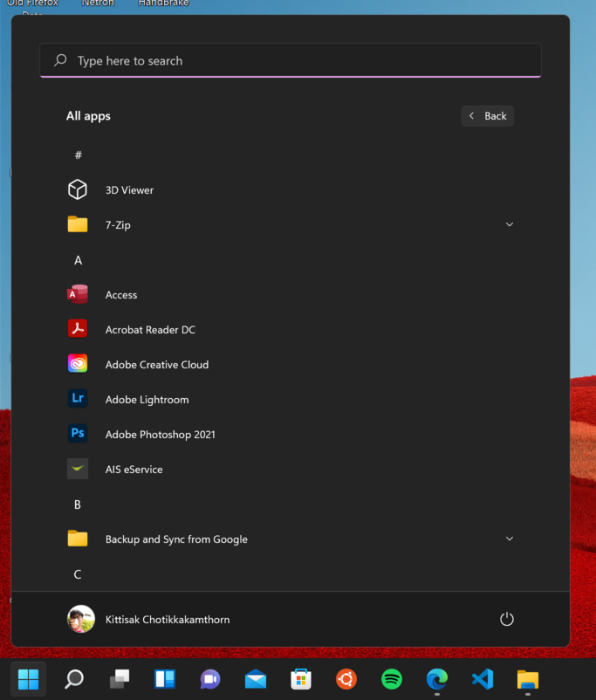
Task: Open Spotify from the taskbar
Action: pyautogui.click(x=392, y=679)
